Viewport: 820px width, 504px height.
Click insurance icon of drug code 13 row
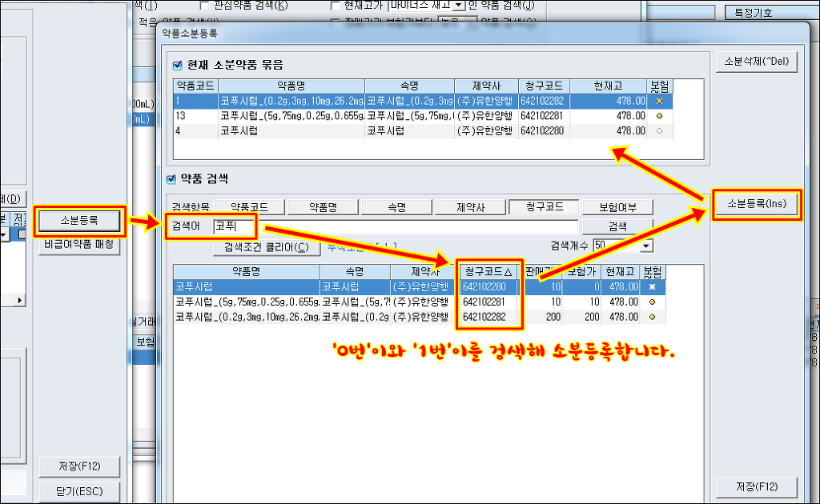(659, 116)
